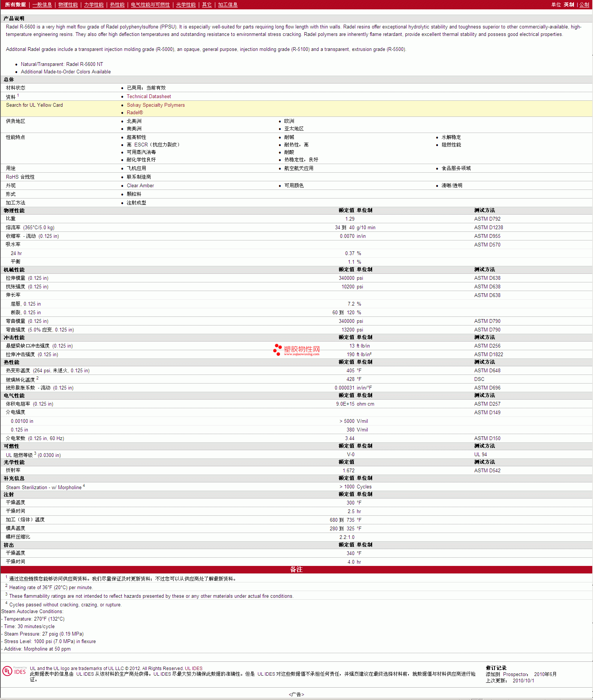
Task: Click the 弯曲强度 value 13200
Action: point(348,330)
